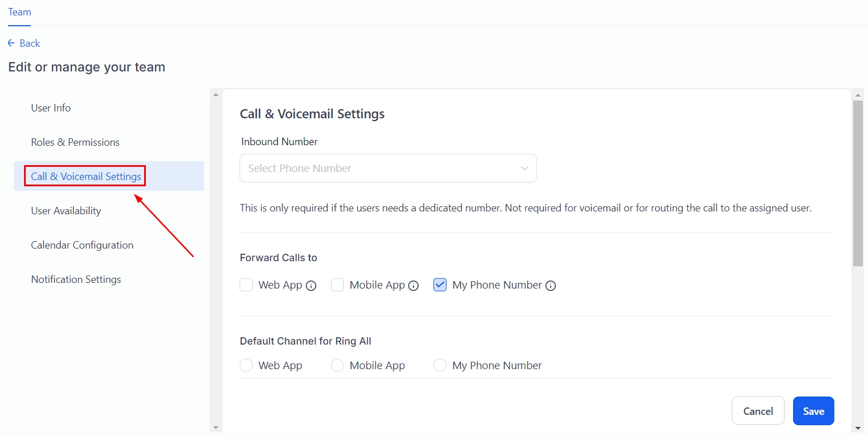This screenshot has height=436, width=868.
Task: Click the info icon next to Web App
Action: [311, 286]
